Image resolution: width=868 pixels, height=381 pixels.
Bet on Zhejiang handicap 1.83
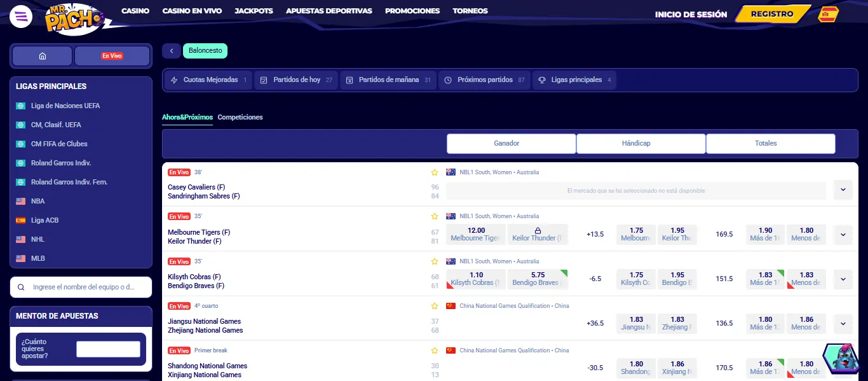coord(677,323)
